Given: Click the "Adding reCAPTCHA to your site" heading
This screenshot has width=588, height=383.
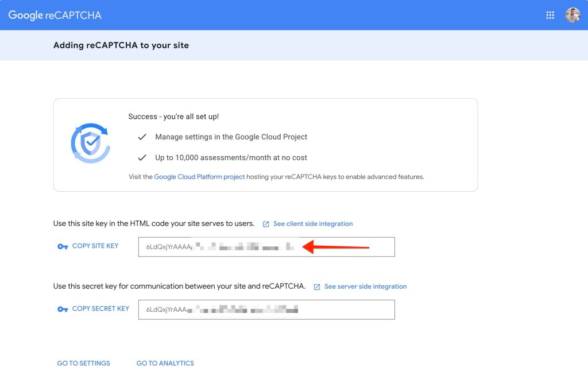Looking at the screenshot, I should pos(121,45).
